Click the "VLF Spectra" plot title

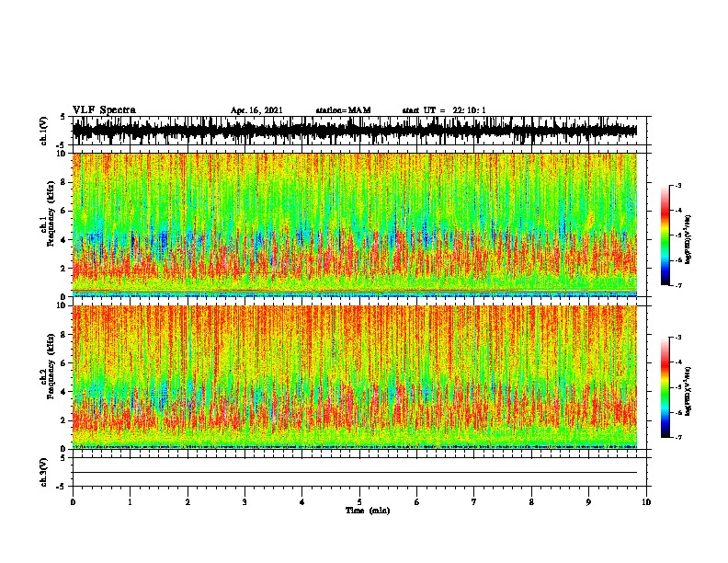104,109
